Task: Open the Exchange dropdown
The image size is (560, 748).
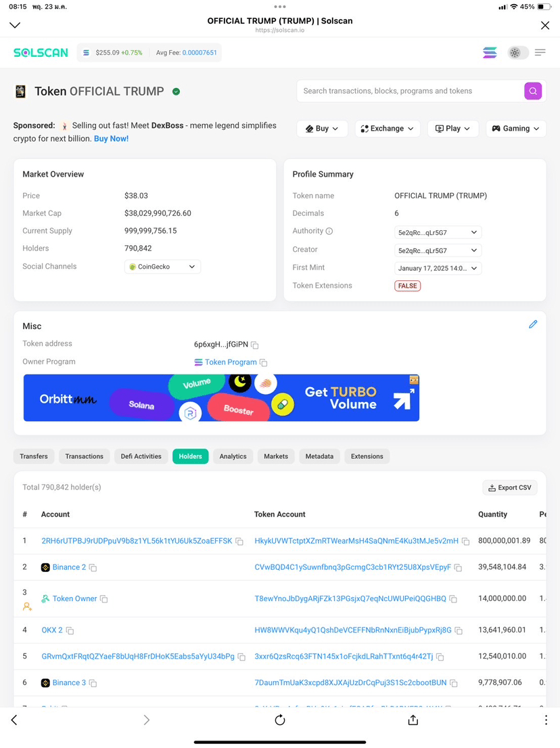Action: click(388, 129)
